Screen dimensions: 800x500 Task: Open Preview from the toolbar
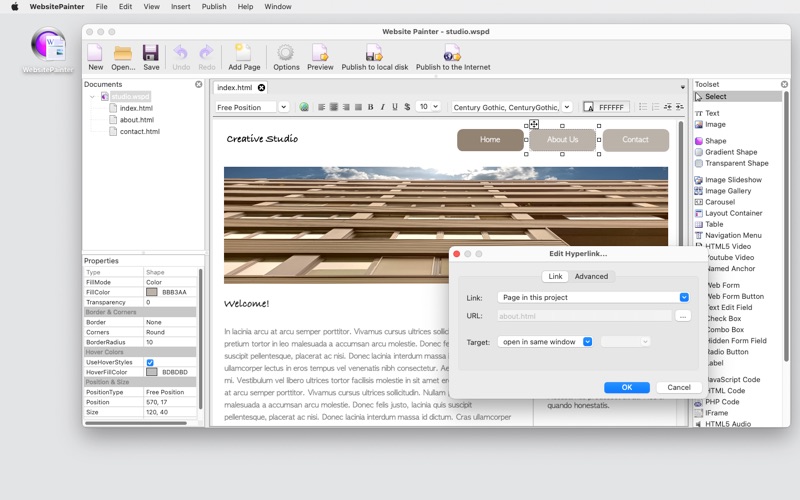[320, 53]
